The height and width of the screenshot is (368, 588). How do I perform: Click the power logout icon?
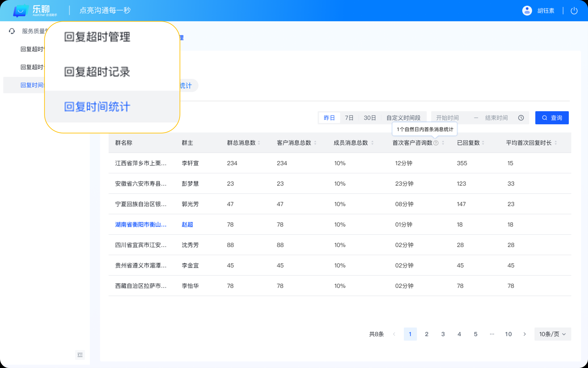click(x=574, y=10)
